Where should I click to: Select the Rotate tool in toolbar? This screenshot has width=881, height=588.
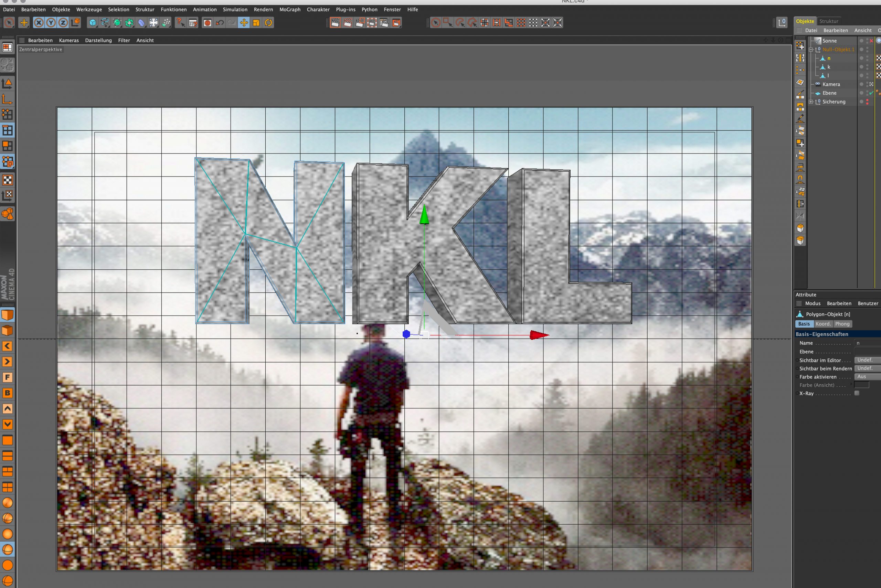click(x=268, y=23)
